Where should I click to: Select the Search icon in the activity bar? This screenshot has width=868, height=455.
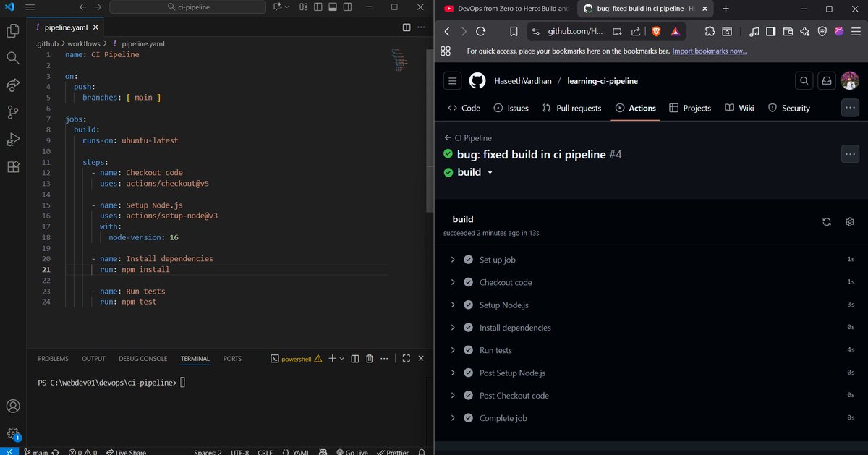click(12, 57)
